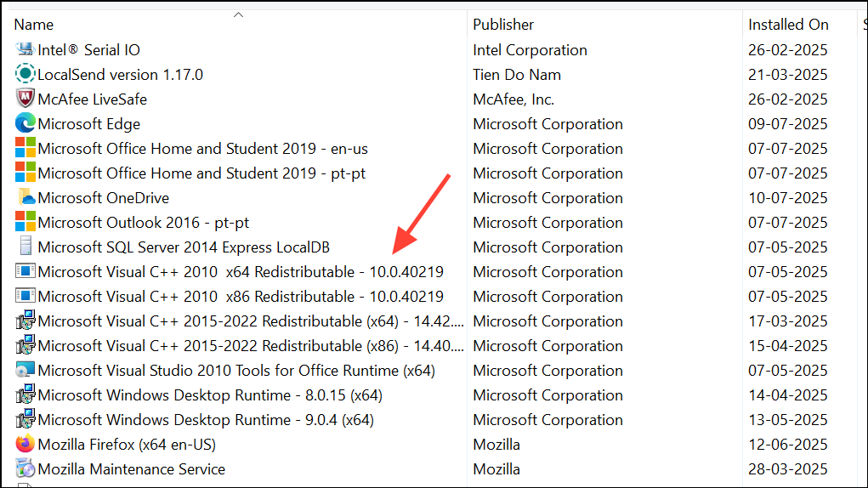The width and height of the screenshot is (868, 488).
Task: Sort programs by Installed On column header
Action: tap(788, 25)
